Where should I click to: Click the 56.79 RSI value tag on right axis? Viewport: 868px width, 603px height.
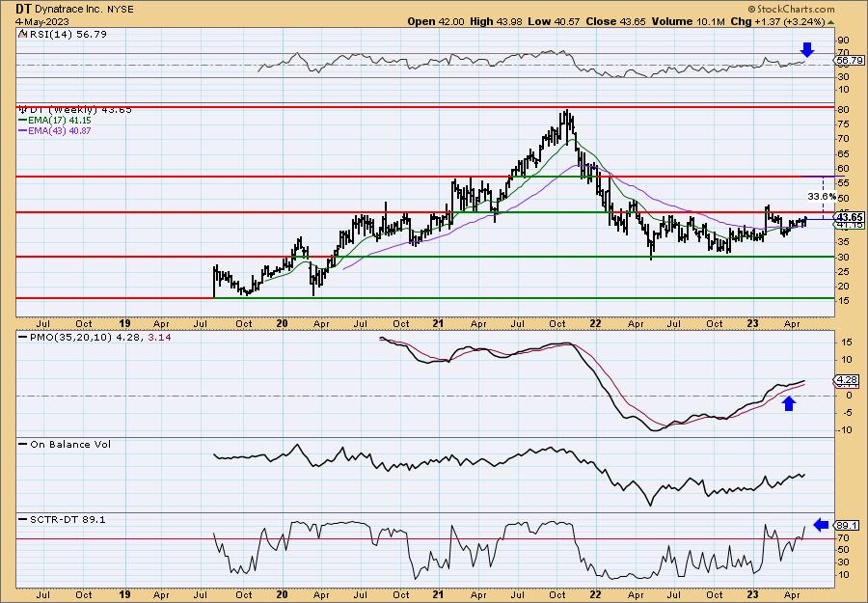(x=851, y=61)
